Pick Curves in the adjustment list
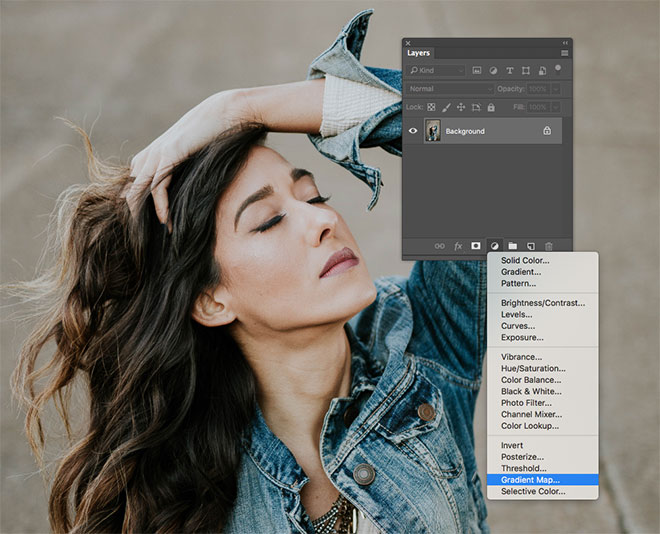The width and height of the screenshot is (660, 534). [x=518, y=326]
